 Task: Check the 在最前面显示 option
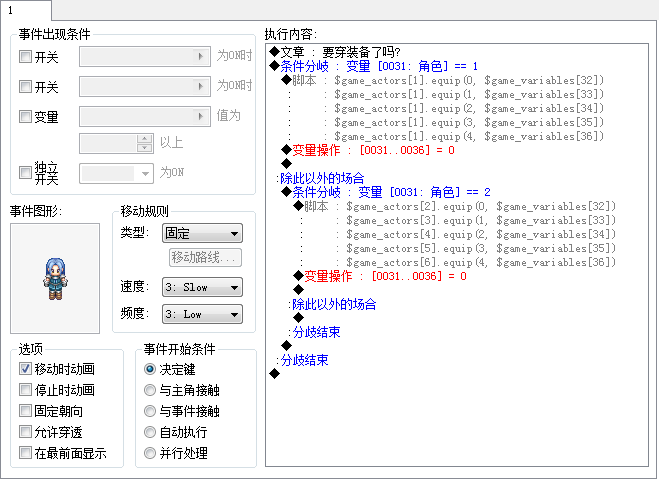(x=25, y=453)
